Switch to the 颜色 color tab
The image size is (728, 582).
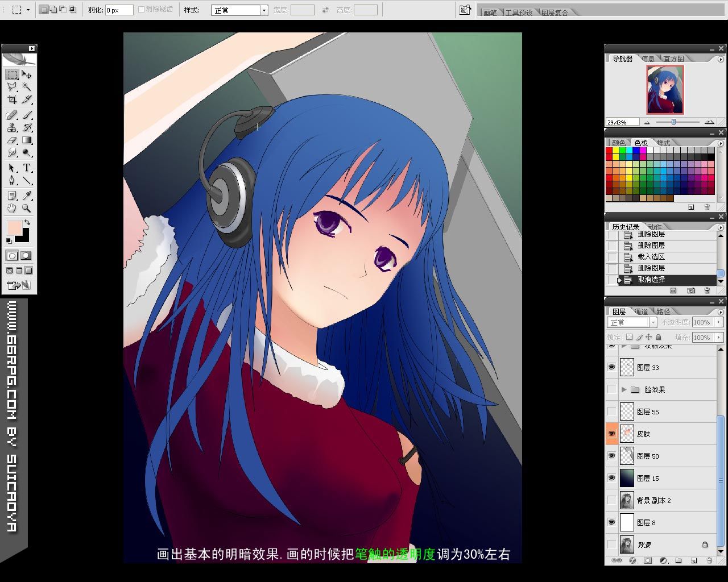coord(619,143)
